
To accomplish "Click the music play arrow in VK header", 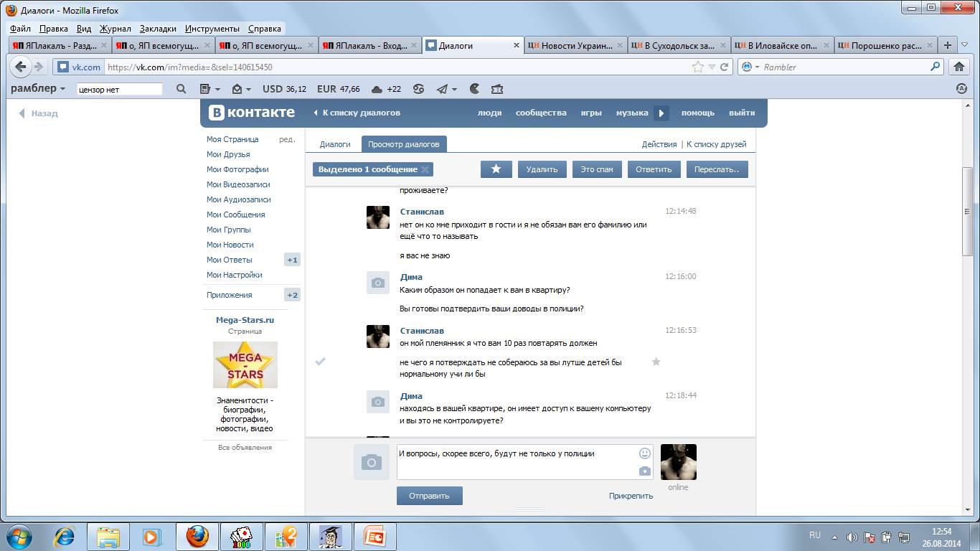I will coord(661,113).
